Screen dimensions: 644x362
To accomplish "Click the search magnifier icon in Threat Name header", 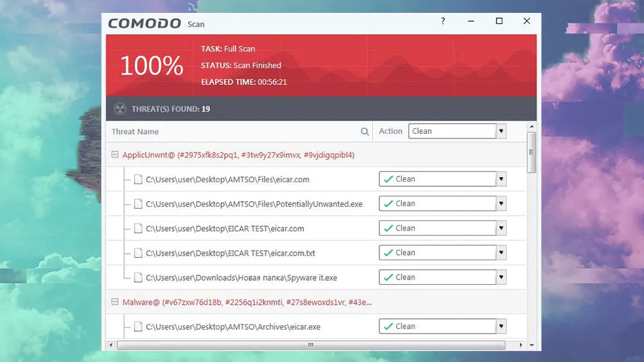I will [x=365, y=131].
